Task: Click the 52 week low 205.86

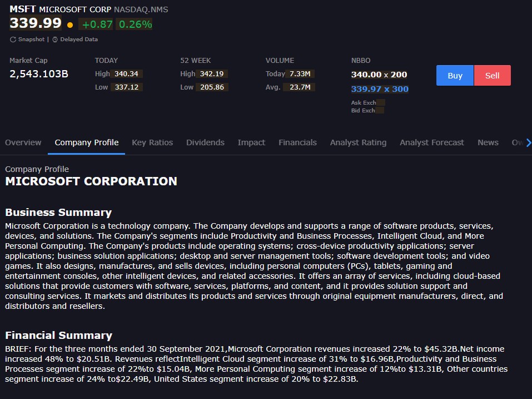Action: point(212,87)
